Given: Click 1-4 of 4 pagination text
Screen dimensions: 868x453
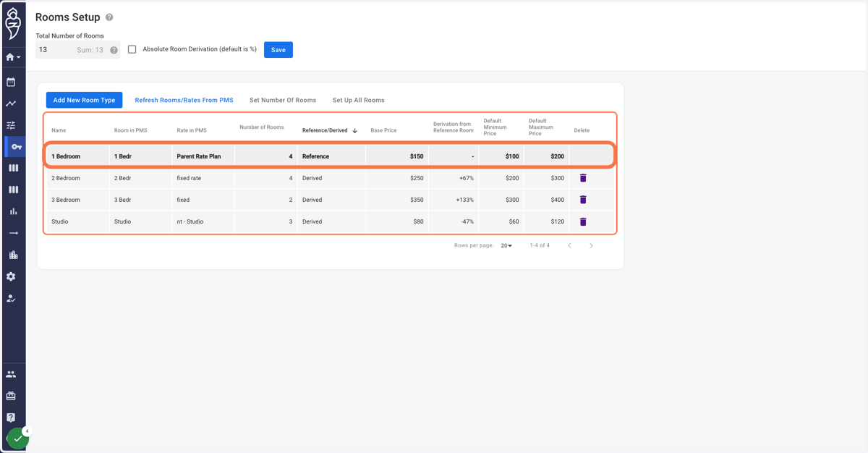Looking at the screenshot, I should (540, 245).
